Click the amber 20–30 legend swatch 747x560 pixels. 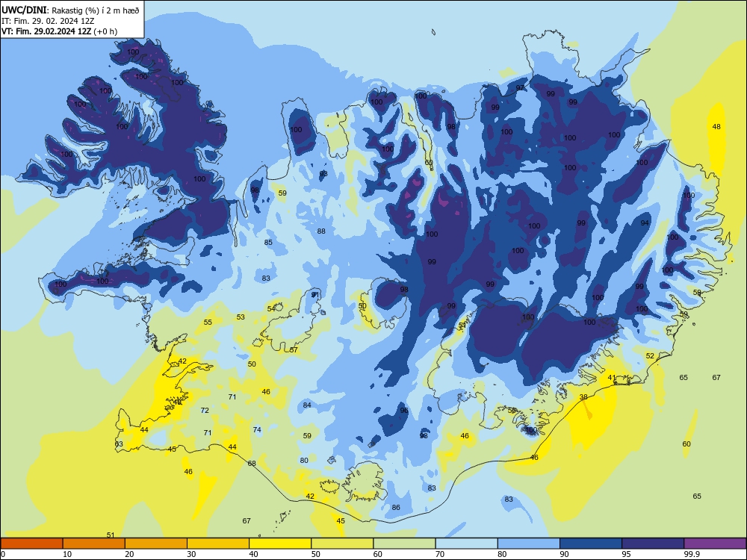(156, 544)
